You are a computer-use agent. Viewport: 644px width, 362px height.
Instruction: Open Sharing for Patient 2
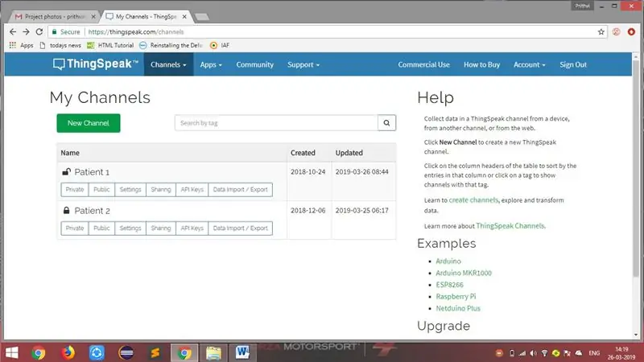(160, 228)
